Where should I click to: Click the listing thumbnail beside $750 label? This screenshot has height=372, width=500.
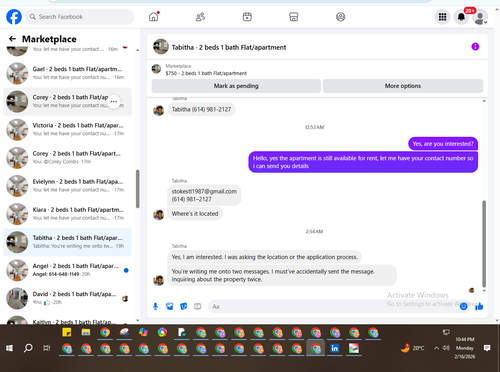tap(156, 69)
